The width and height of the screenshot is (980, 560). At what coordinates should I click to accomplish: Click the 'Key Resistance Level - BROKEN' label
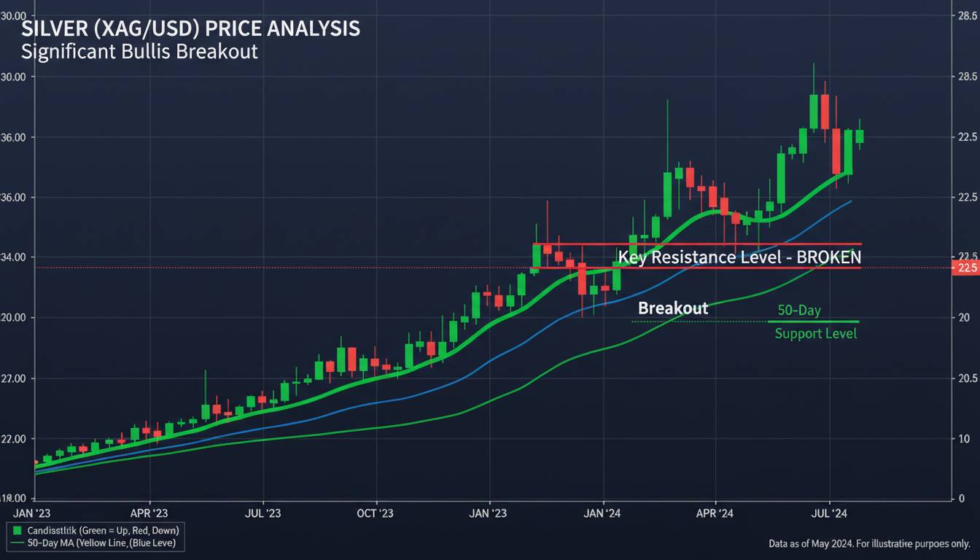click(739, 257)
